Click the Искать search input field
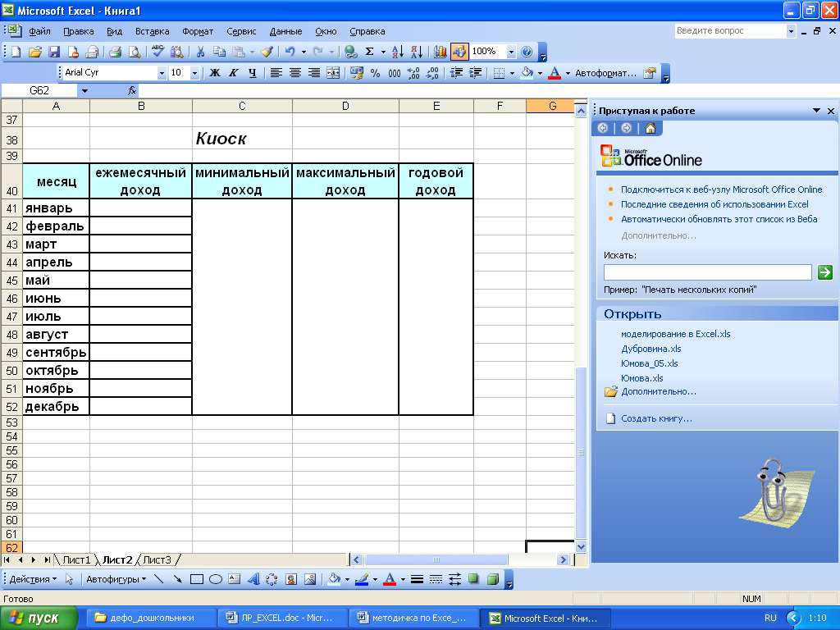This screenshot has width=840, height=630. (x=707, y=272)
